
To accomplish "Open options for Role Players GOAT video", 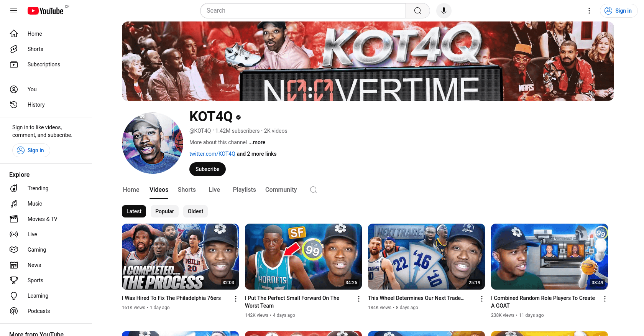I will (605, 299).
